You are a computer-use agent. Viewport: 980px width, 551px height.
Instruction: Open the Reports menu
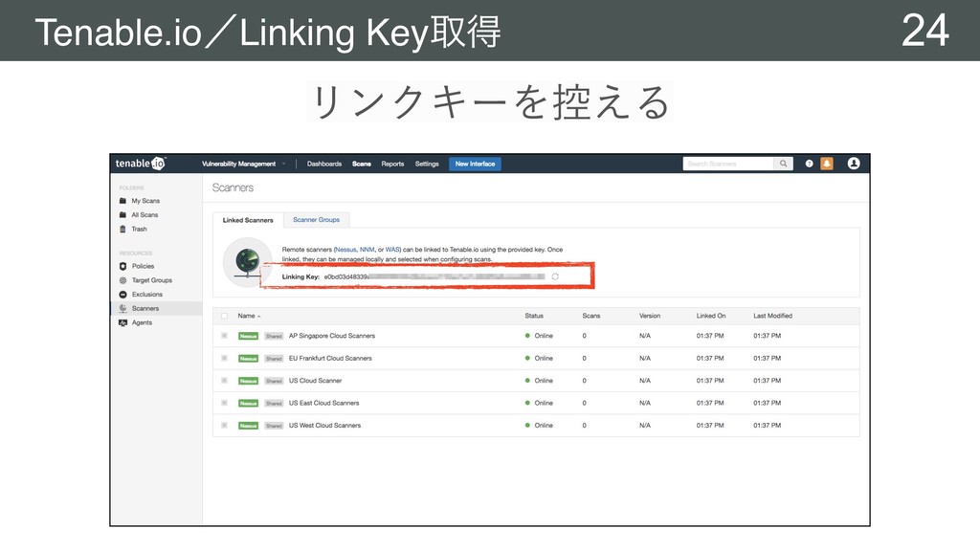(x=392, y=164)
